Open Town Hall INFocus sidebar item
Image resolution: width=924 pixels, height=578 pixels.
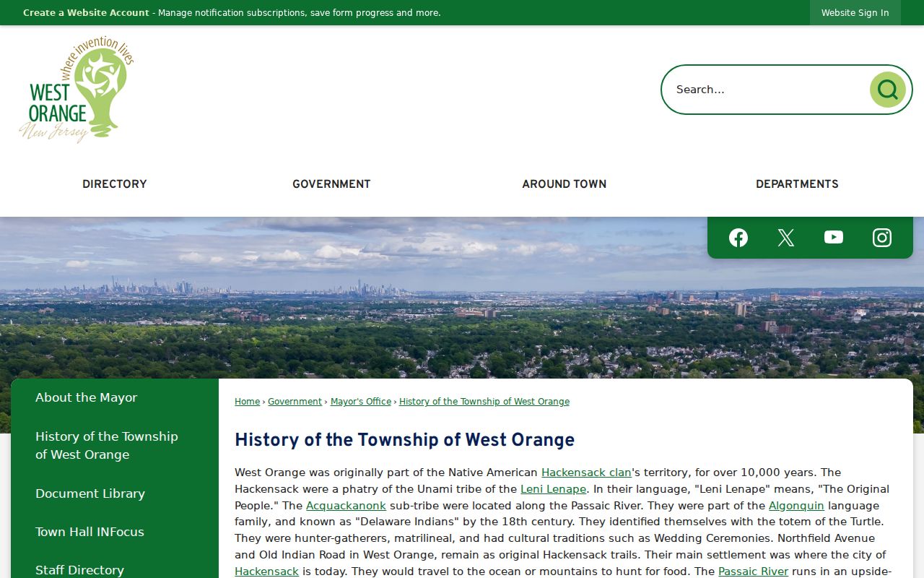pos(115,532)
